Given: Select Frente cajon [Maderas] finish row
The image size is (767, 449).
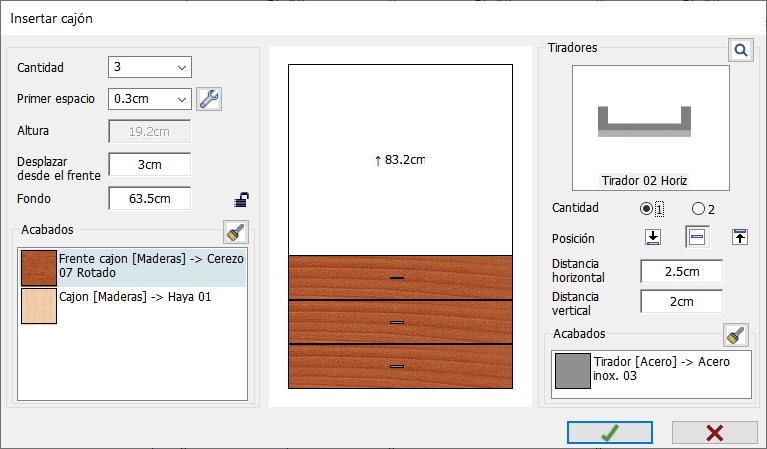Looking at the screenshot, I should tap(133, 268).
